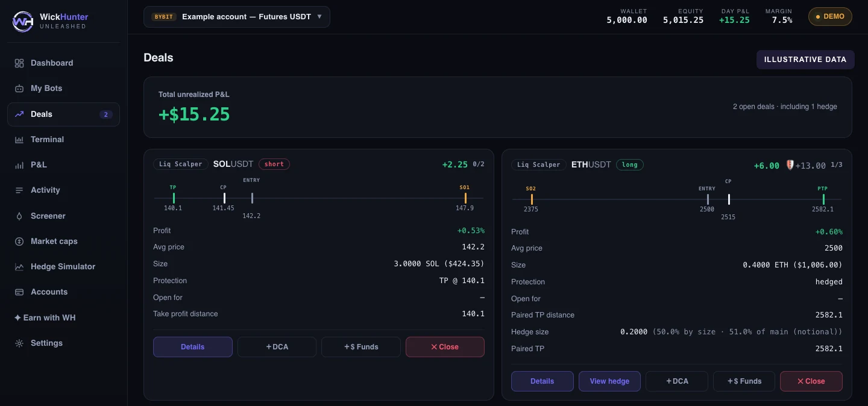The width and height of the screenshot is (868, 406).
Task: Click the short badge on SOLUSDT
Action: (274, 164)
